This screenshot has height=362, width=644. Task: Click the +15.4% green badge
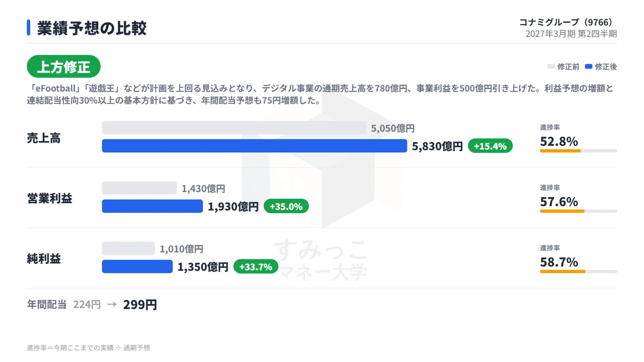(x=490, y=146)
